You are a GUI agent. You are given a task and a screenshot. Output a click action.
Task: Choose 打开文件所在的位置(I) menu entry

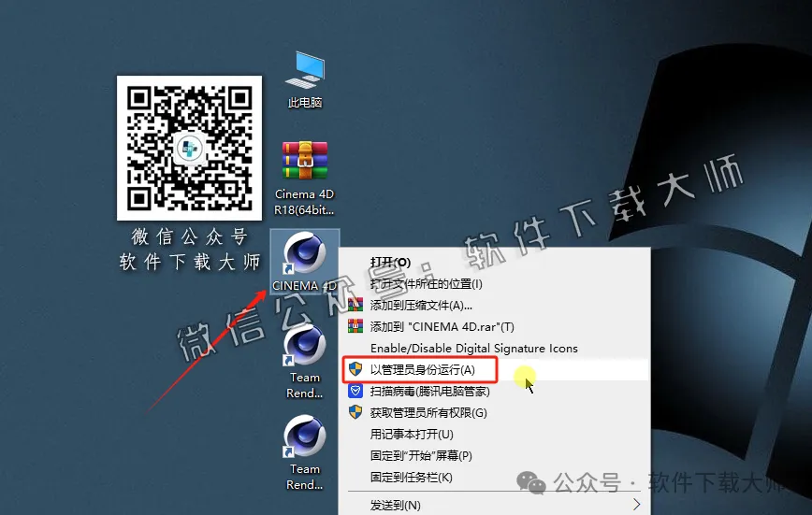[495, 283]
